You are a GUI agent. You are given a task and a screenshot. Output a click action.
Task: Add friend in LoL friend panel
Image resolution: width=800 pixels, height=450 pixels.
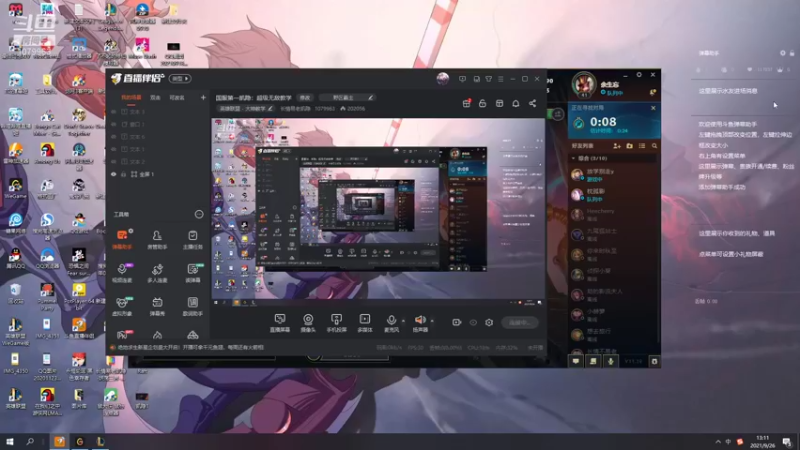pyautogui.click(x=617, y=146)
